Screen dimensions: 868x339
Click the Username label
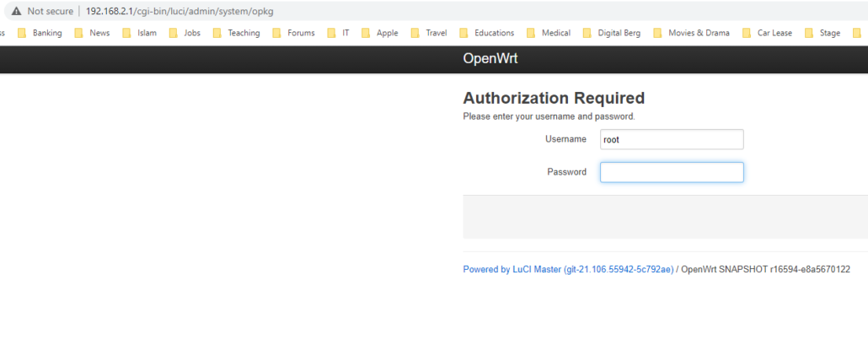tap(565, 139)
